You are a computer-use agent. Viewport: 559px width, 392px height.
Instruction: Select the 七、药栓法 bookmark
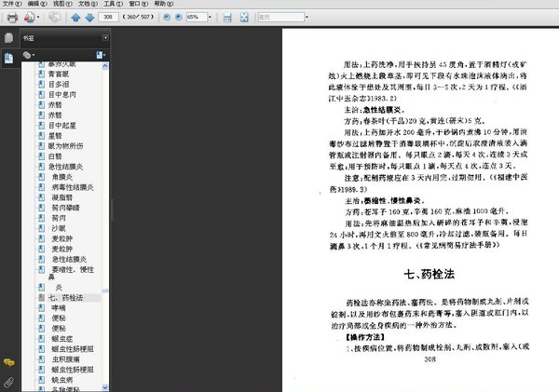click(66, 298)
